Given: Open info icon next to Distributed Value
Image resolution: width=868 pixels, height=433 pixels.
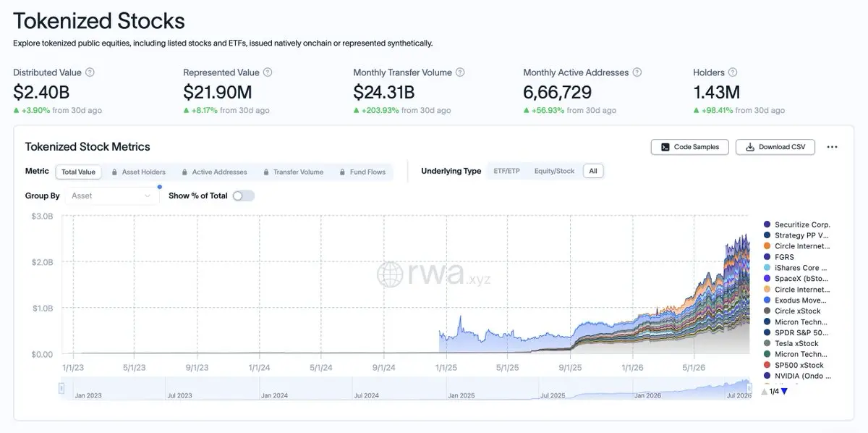Looking at the screenshot, I should [x=90, y=72].
